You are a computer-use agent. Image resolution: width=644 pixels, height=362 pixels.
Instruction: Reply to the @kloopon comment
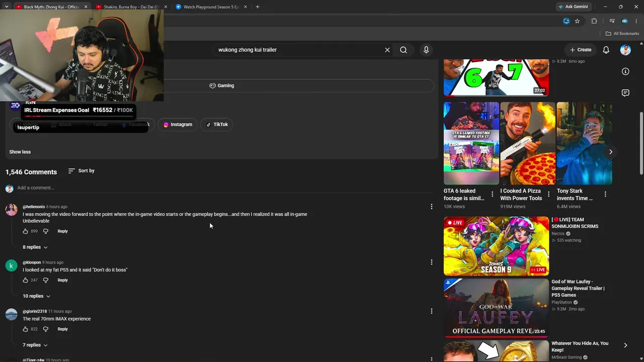[x=62, y=280]
